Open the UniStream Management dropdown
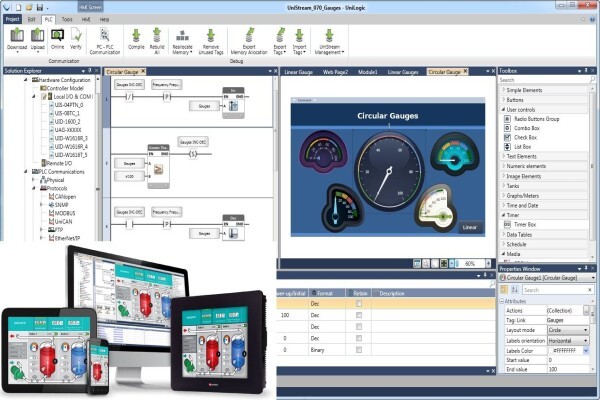 click(342, 52)
